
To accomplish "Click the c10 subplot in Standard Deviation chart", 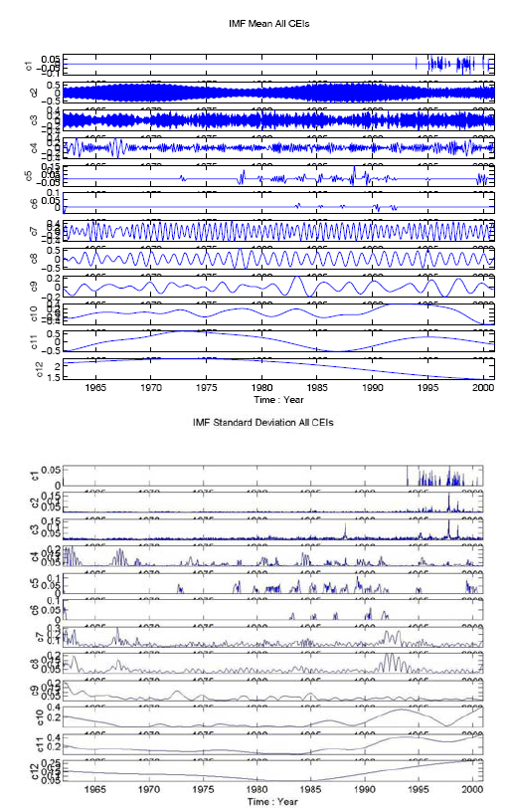I will (273, 717).
